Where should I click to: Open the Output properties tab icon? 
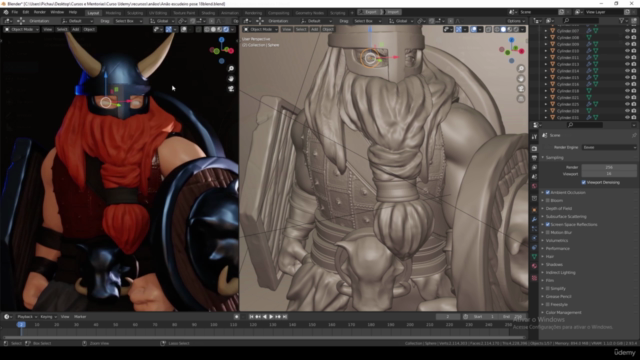point(534,158)
